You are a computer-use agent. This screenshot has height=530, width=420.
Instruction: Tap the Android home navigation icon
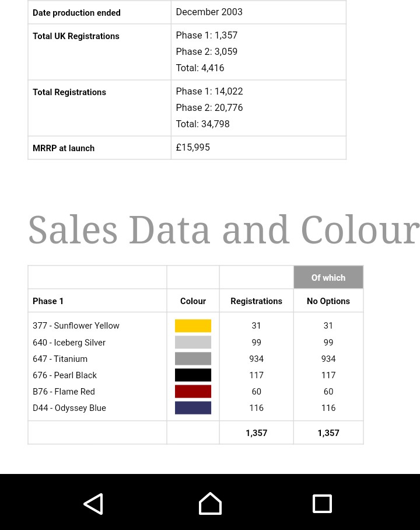[210, 504]
